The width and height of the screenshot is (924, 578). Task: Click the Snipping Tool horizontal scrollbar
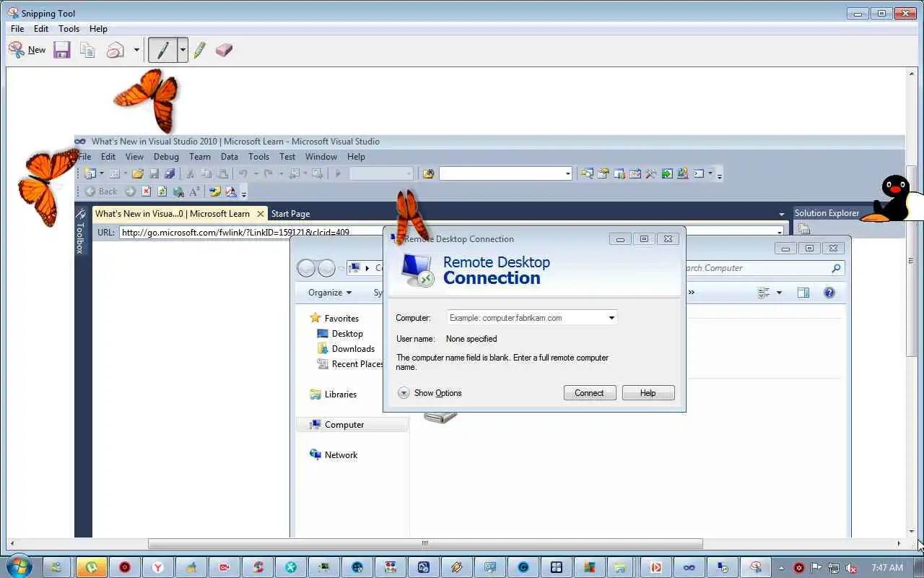(425, 543)
